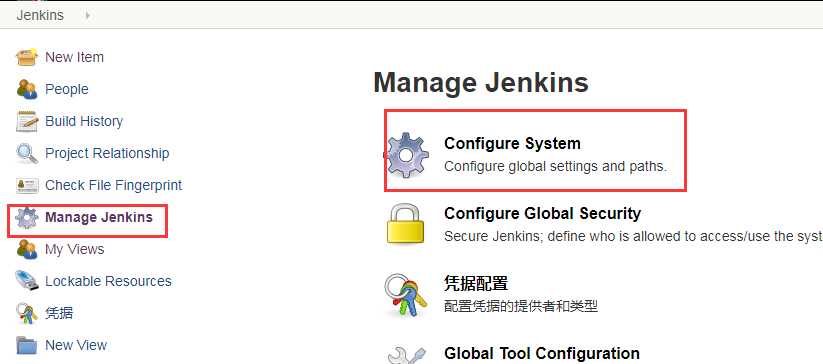Go to Jenkins home via breadcrumb
The width and height of the screenshot is (823, 364).
(x=40, y=15)
